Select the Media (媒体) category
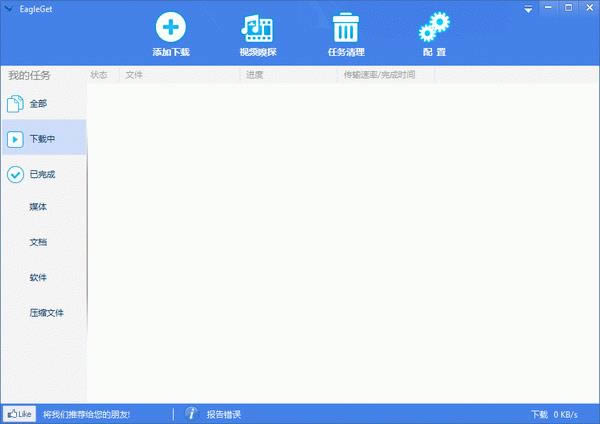Viewport: 600px width, 424px height. [x=38, y=207]
